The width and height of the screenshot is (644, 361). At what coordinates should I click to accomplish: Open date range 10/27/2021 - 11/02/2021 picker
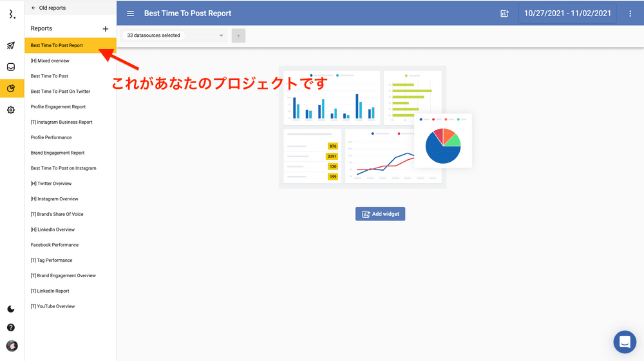(x=567, y=14)
